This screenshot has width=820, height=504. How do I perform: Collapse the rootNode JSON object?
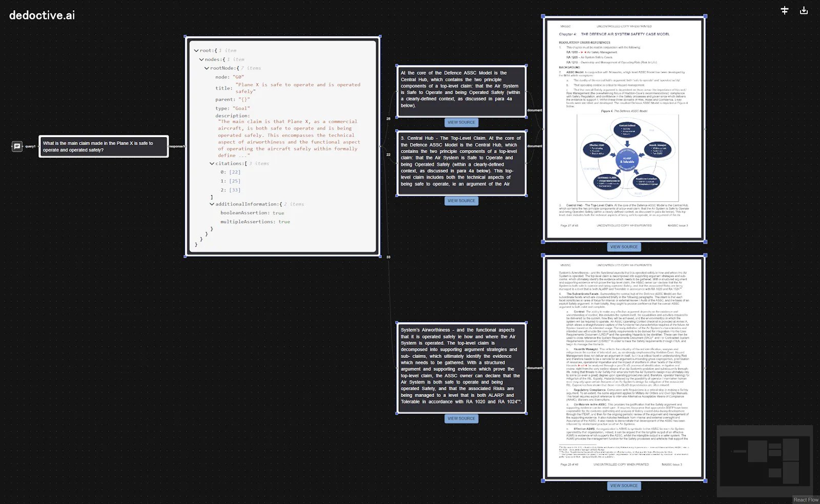207,68
